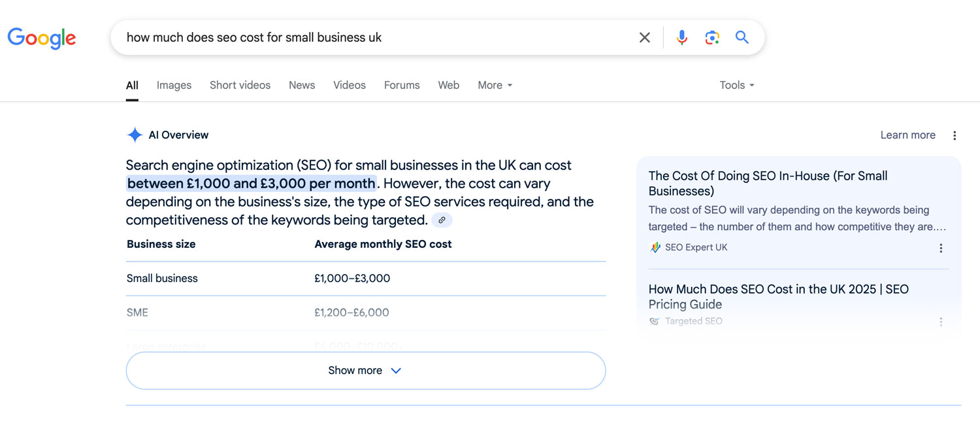Go to the News tab
980x429 pixels.
[302, 85]
